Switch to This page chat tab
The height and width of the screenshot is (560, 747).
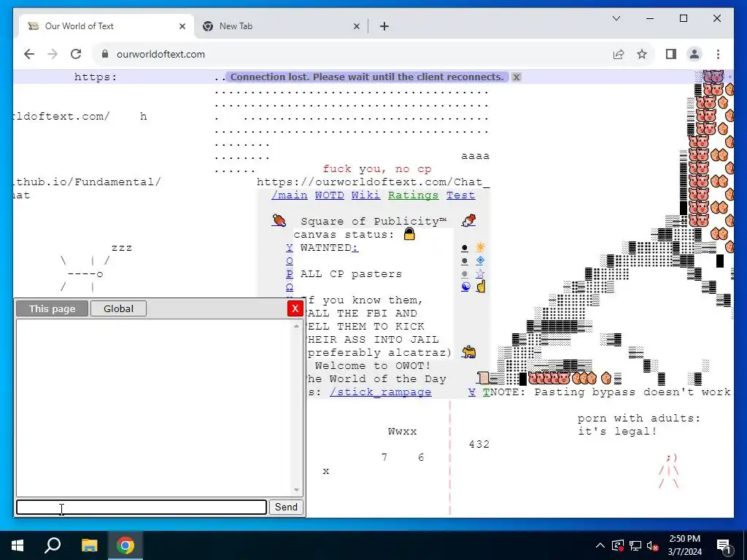point(52,308)
